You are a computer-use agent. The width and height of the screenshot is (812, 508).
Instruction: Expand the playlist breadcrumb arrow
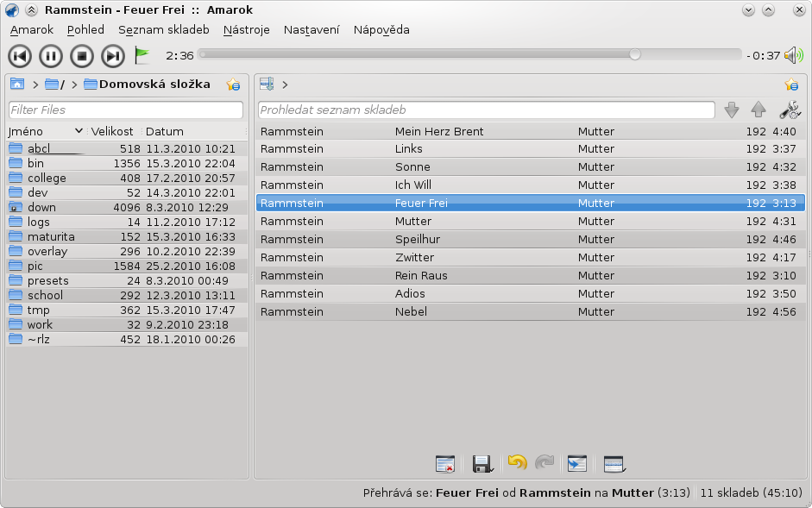tap(285, 85)
